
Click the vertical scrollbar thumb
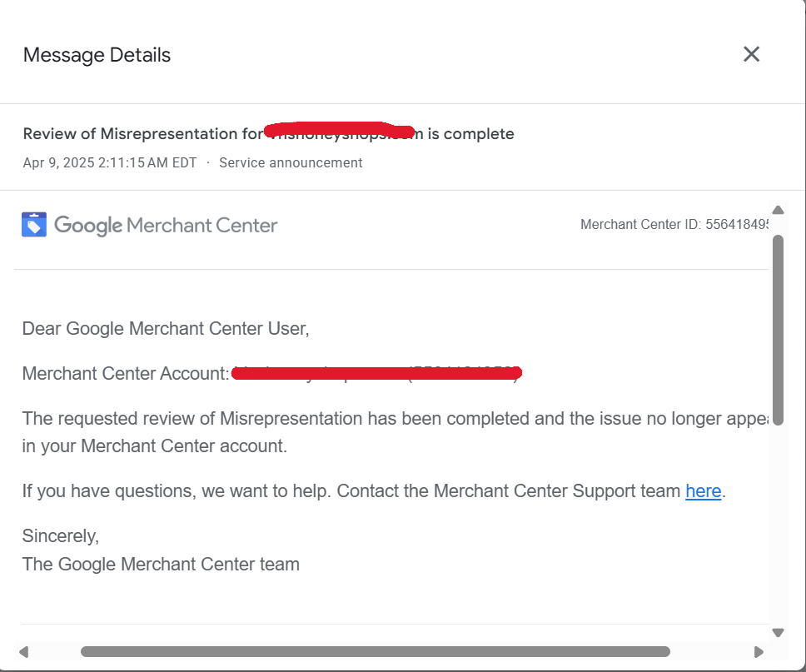pos(779,329)
